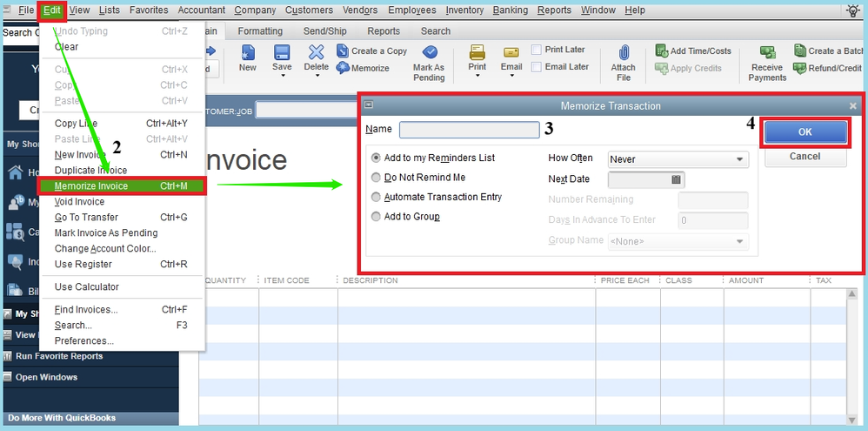This screenshot has width=868, height=431.
Task: Expand the Email button dropdown arrow
Action: 511,76
